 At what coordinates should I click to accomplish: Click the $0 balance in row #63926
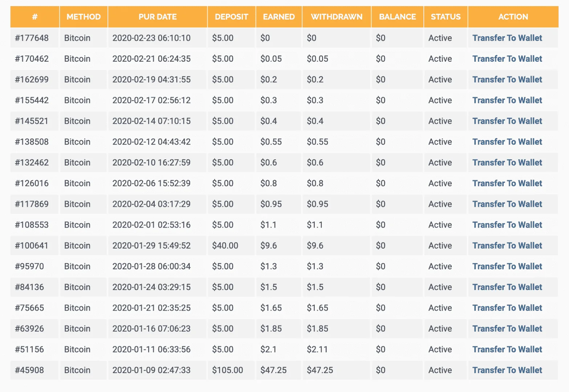[x=381, y=328]
